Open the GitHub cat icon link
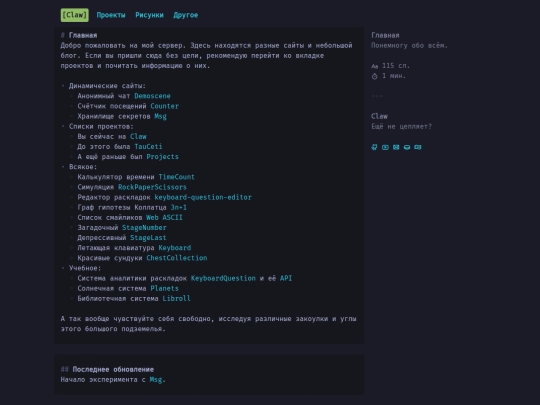 pos(374,147)
